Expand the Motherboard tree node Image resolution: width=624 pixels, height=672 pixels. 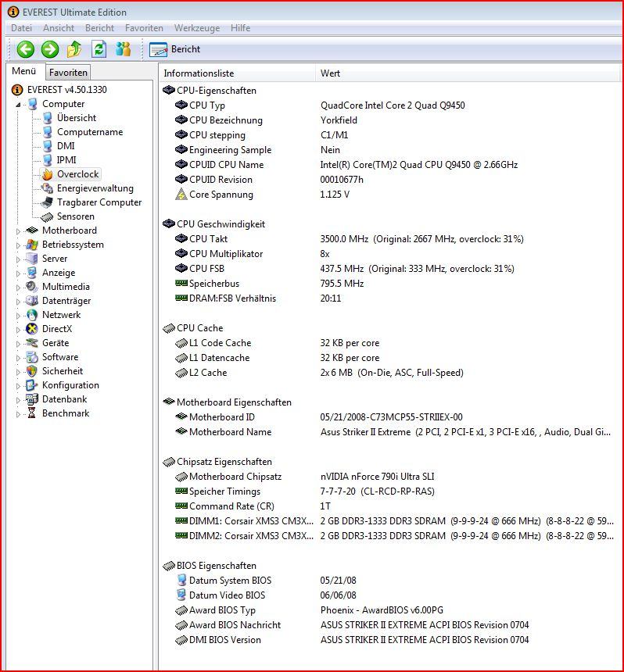pyautogui.click(x=18, y=231)
